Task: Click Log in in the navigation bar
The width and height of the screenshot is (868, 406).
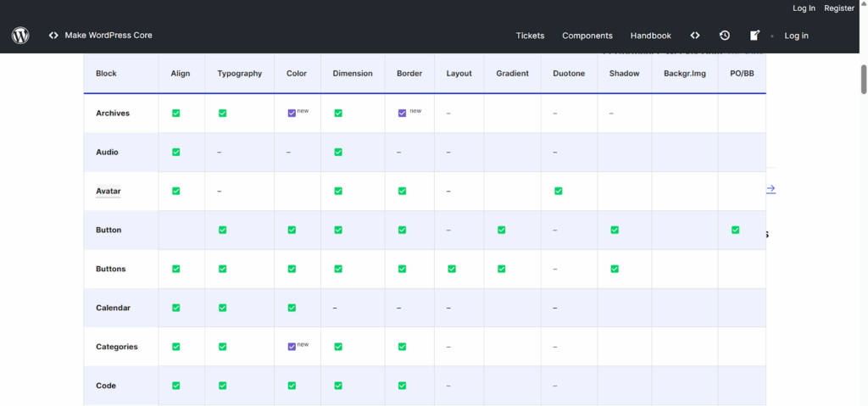Action: pyautogui.click(x=796, y=36)
